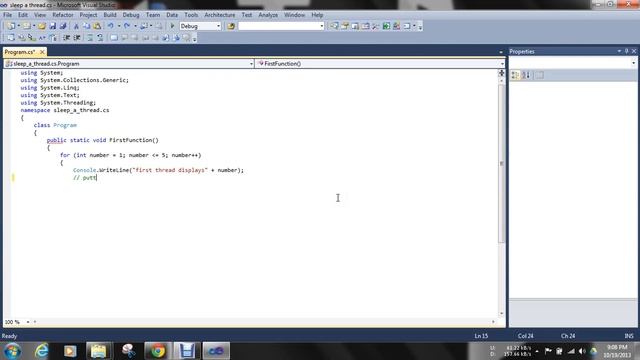Click the Property Pages icon in Properties
The height and width of the screenshot is (360, 640).
point(540,75)
